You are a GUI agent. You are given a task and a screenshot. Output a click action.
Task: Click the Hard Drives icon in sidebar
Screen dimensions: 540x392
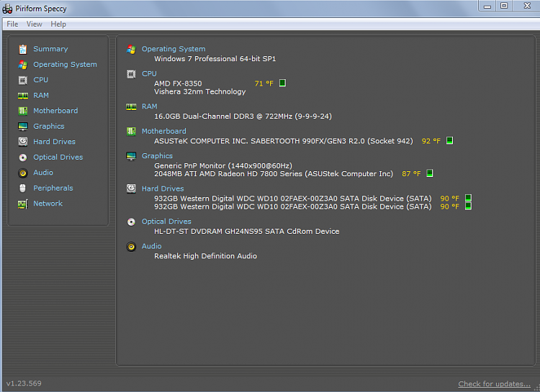[x=23, y=142]
